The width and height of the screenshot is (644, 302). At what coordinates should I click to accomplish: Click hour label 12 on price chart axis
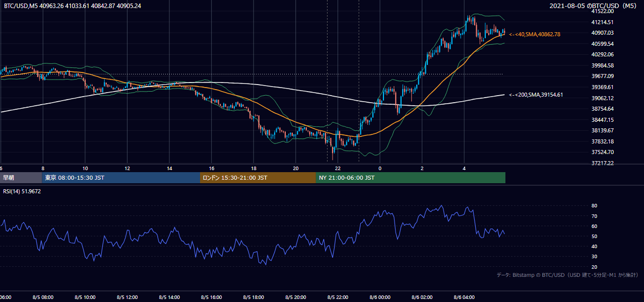[x=127, y=169]
